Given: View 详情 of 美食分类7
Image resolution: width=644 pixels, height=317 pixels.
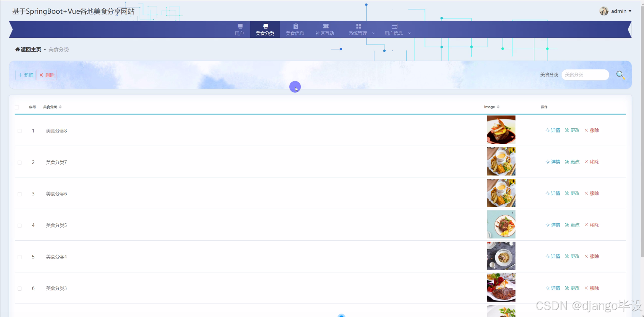Looking at the screenshot, I should pyautogui.click(x=553, y=162).
